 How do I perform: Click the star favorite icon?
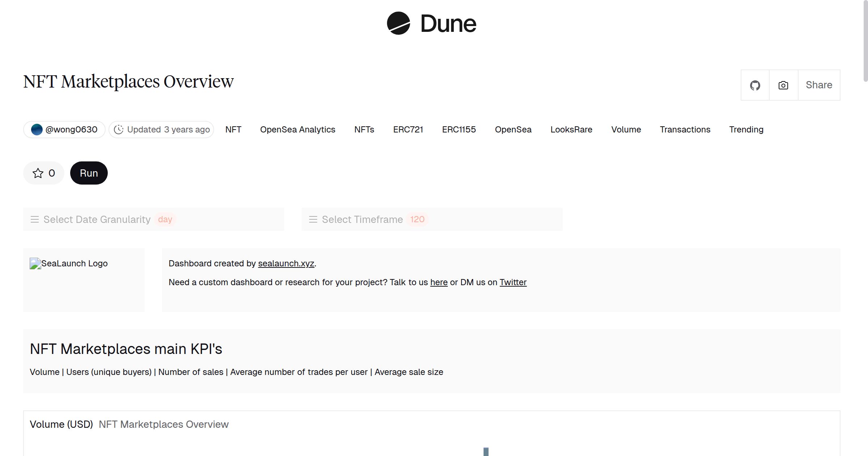tap(38, 173)
